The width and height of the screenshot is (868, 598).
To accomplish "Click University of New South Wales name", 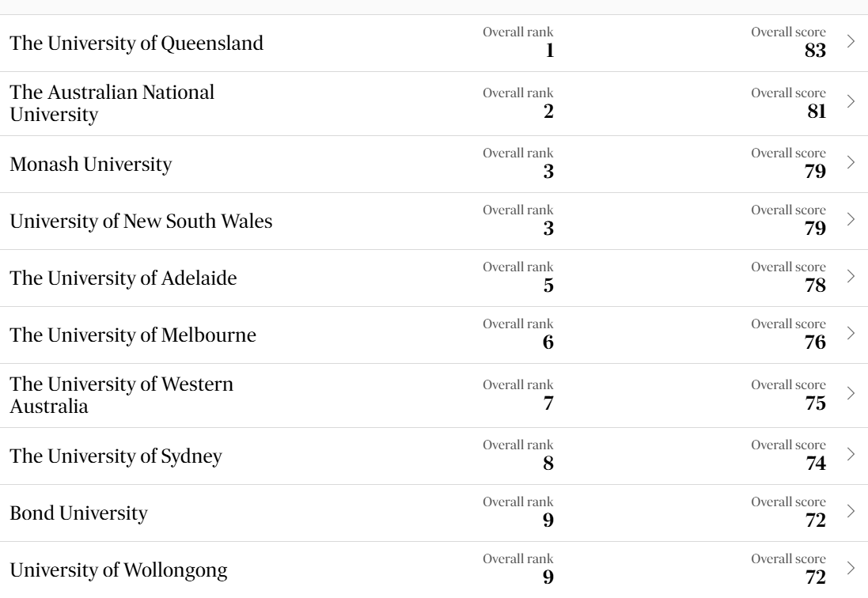I will 141,221.
